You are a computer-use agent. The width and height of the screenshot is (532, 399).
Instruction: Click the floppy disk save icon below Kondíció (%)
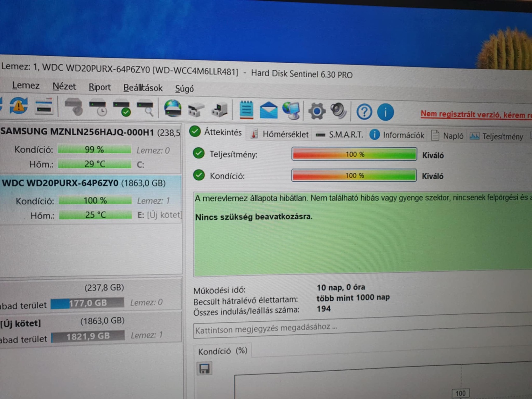click(204, 368)
